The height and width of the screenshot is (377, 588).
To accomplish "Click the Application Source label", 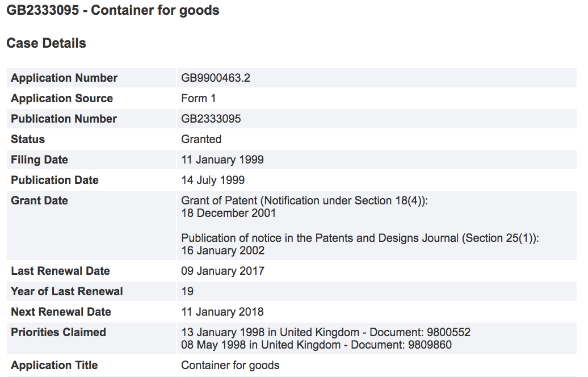I will coord(62,98).
